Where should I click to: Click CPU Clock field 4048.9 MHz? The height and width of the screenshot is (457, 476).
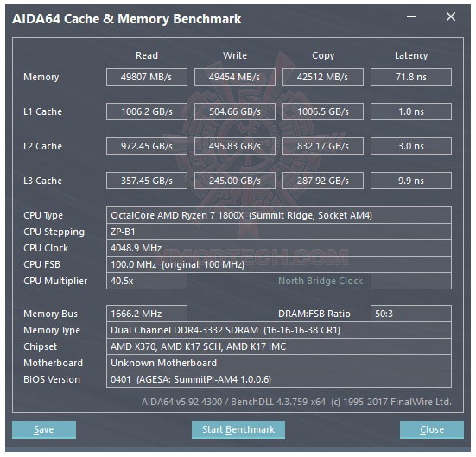[279, 248]
